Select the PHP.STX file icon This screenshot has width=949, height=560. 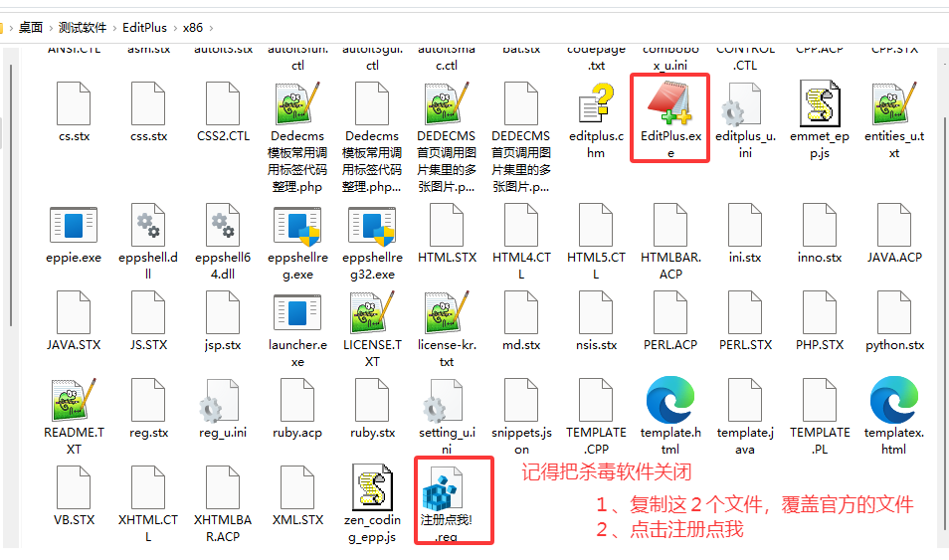pyautogui.click(x=820, y=313)
